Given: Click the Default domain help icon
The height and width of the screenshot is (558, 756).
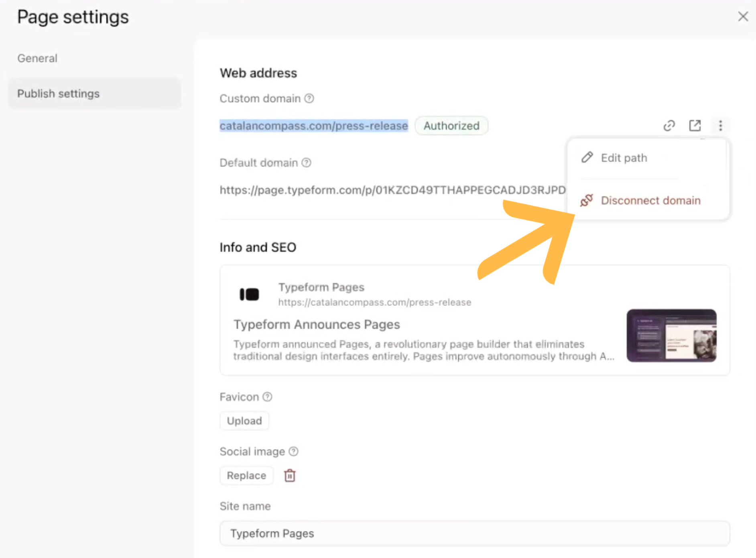Looking at the screenshot, I should (x=307, y=163).
